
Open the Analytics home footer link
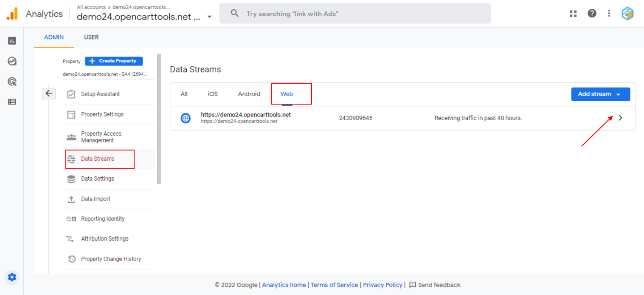pos(284,285)
